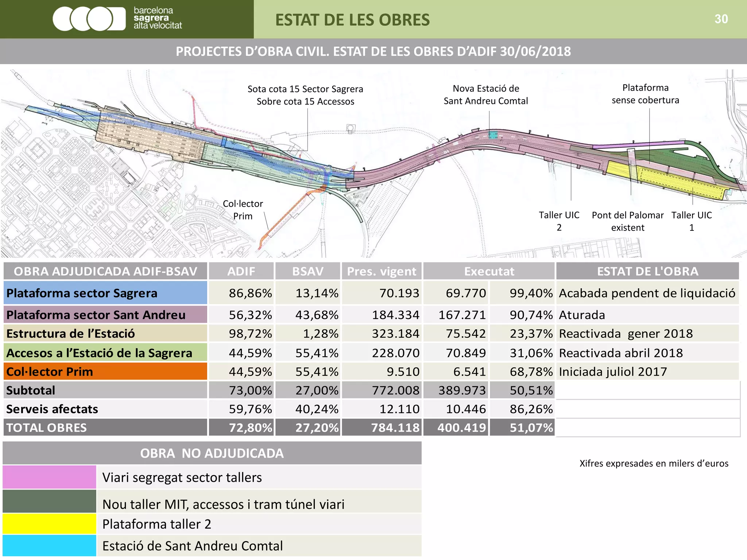This screenshot has width=747, height=560.
Task: Click the cyan Estació Sant Andreu Comtal swatch
Action: (x=49, y=545)
